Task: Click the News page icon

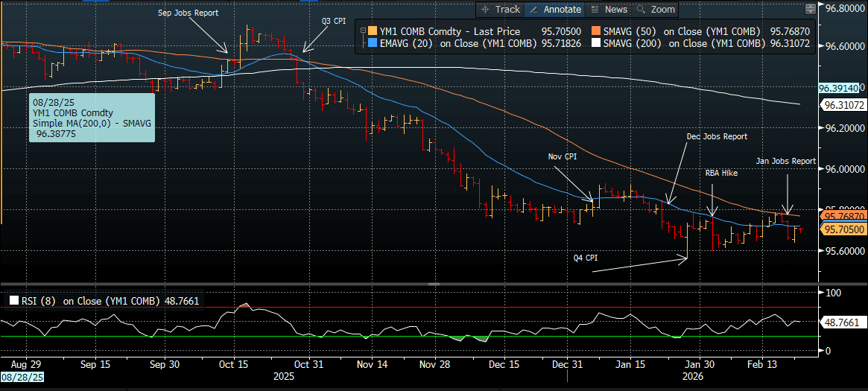Action: [595, 10]
